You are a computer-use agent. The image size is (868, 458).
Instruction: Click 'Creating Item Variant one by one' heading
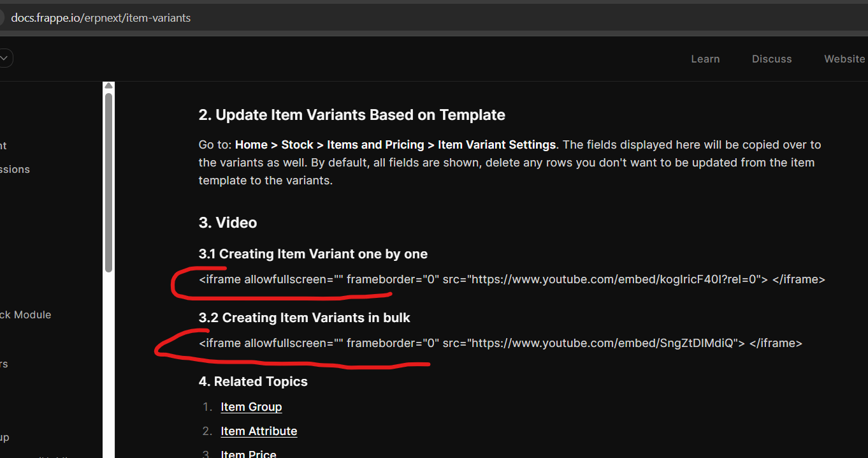(x=313, y=254)
